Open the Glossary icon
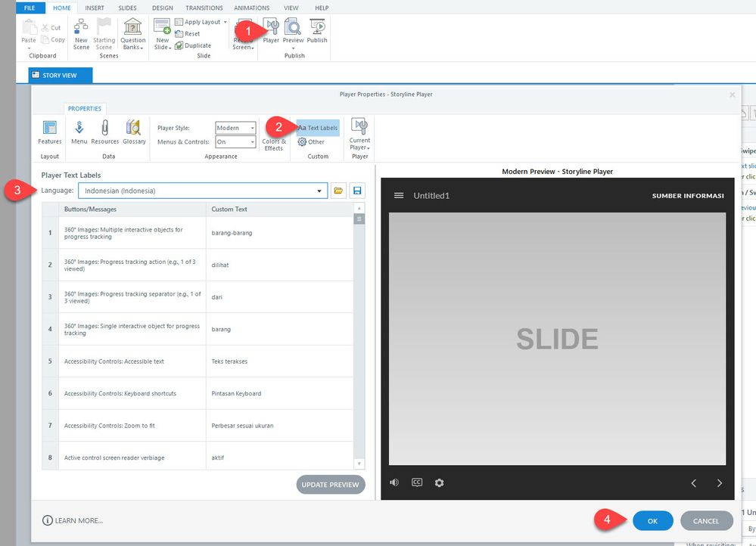756x546 pixels. pos(134,132)
